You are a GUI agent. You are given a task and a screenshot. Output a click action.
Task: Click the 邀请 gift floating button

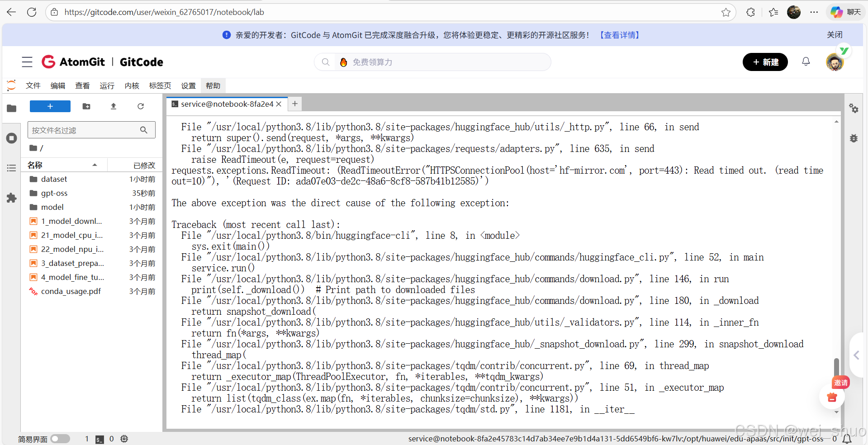832,397
